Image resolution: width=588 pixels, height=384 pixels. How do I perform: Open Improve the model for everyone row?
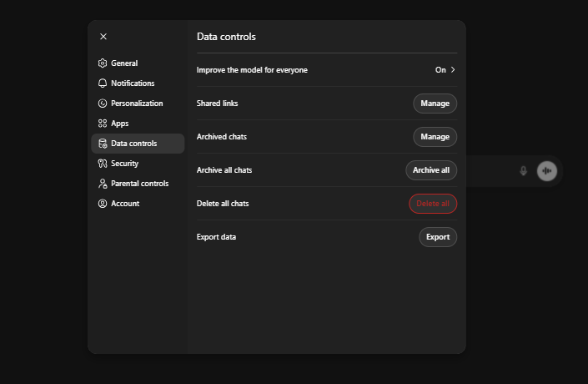point(252,70)
